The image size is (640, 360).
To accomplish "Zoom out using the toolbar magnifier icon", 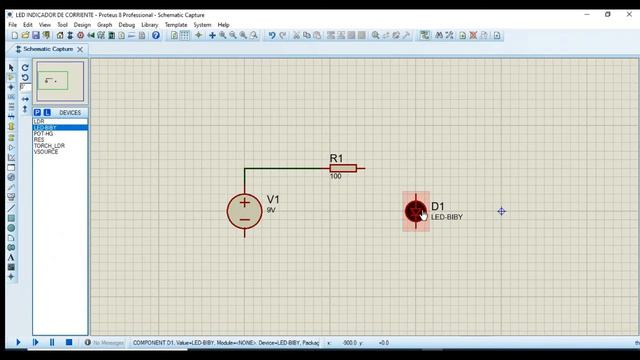I will [x=233, y=36].
